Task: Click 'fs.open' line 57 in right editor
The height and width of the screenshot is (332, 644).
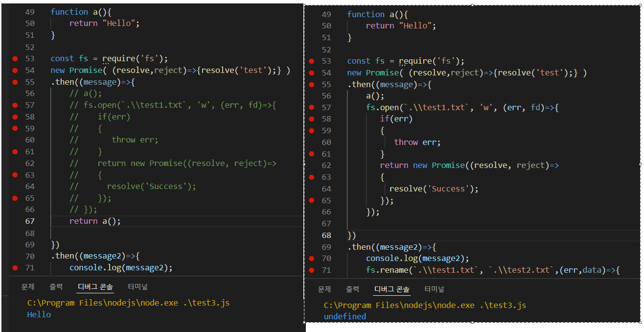Action: (x=462, y=108)
